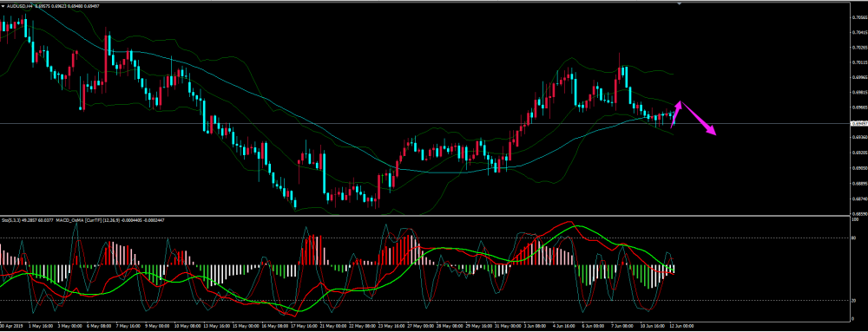
Task: Click the time axis label 1 May 16:00
Action: pyautogui.click(x=41, y=326)
